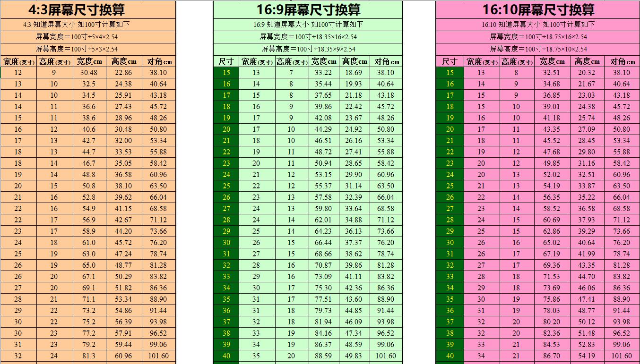Select the 宽度cm column header in 4:3 table
The image size is (640, 364).
coord(88,61)
